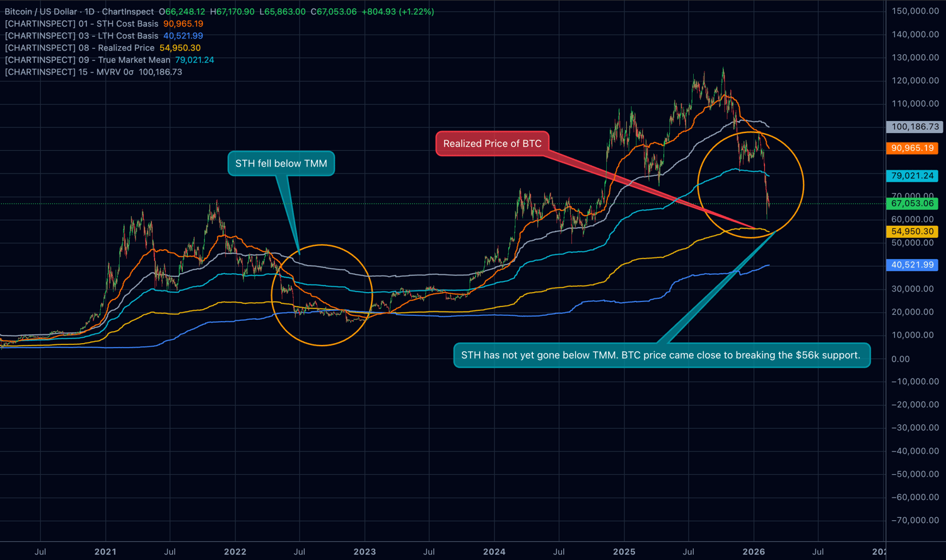
Task: Click the blue 40,521.99 LTH price tag
Action: click(912, 265)
